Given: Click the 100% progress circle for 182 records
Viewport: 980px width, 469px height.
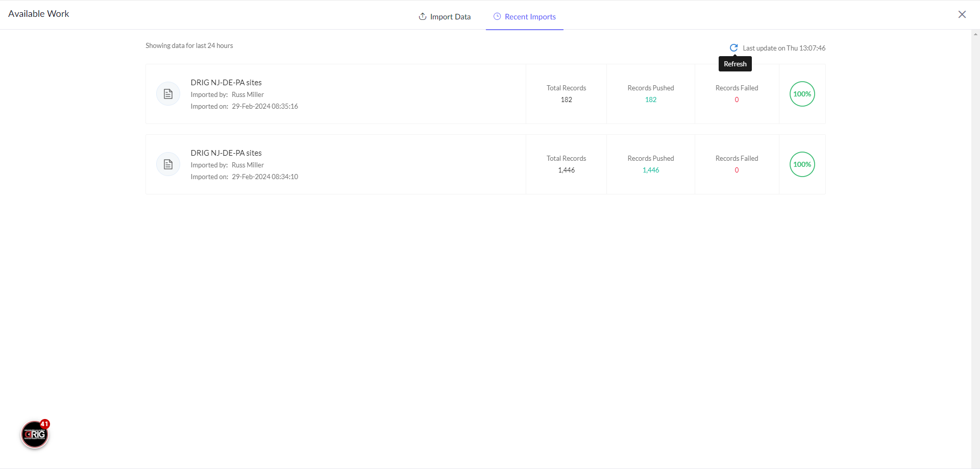Looking at the screenshot, I should tap(802, 94).
